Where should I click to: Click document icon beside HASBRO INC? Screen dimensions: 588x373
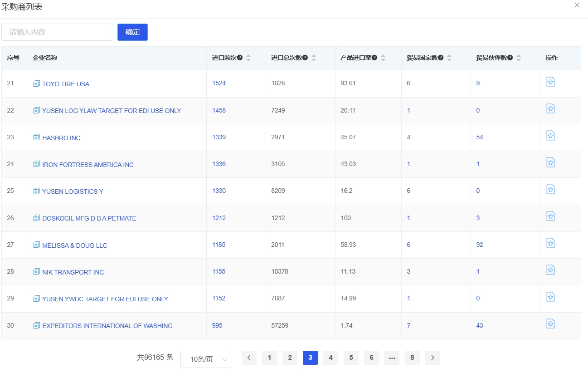click(x=36, y=137)
